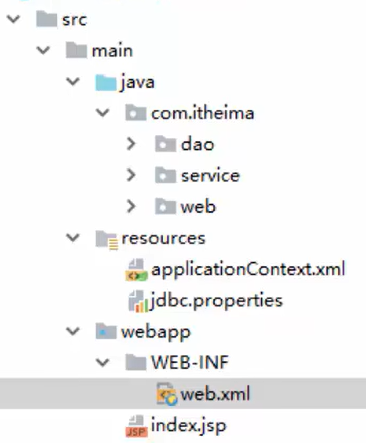Expand the dao package
Image resolution: width=366 pixels, height=443 pixels.
[x=131, y=144]
